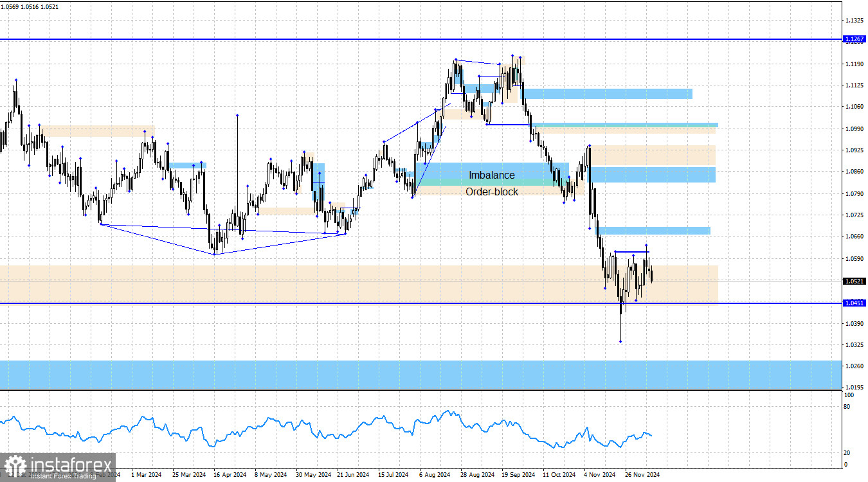The width and height of the screenshot is (868, 482).
Task: Click the 100 level on the oscillator scale
Action: (848, 395)
